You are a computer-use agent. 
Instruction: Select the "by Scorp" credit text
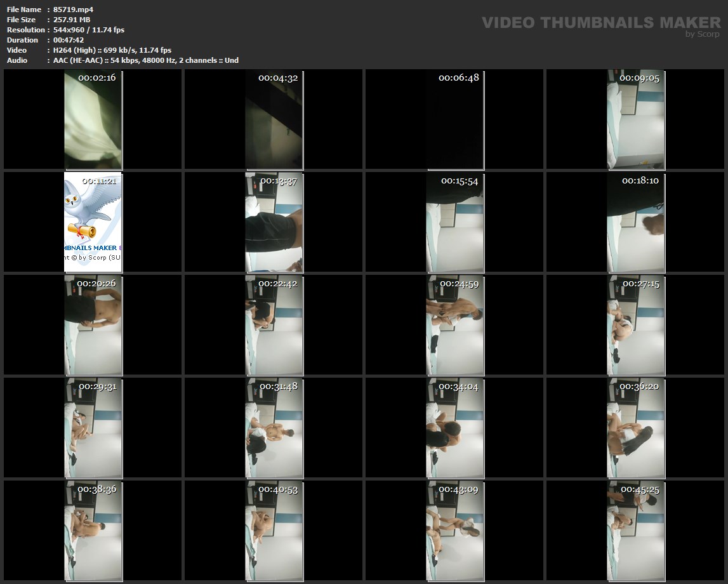702,35
